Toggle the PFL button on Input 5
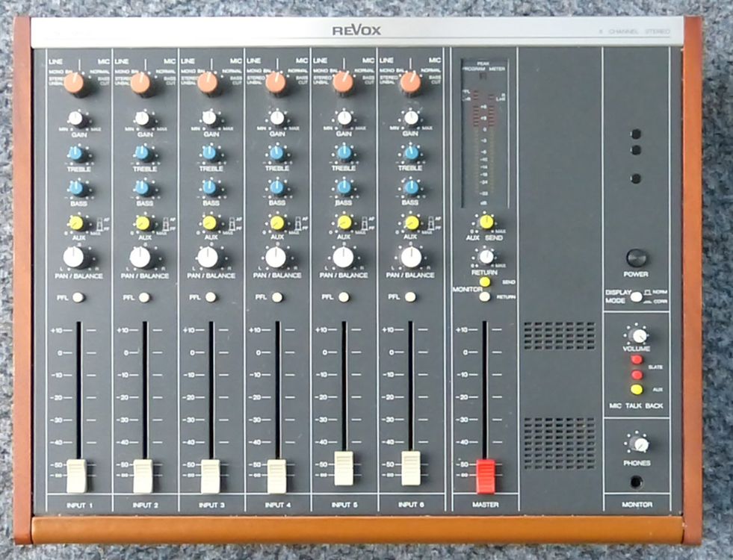The image size is (733, 560). tap(344, 297)
